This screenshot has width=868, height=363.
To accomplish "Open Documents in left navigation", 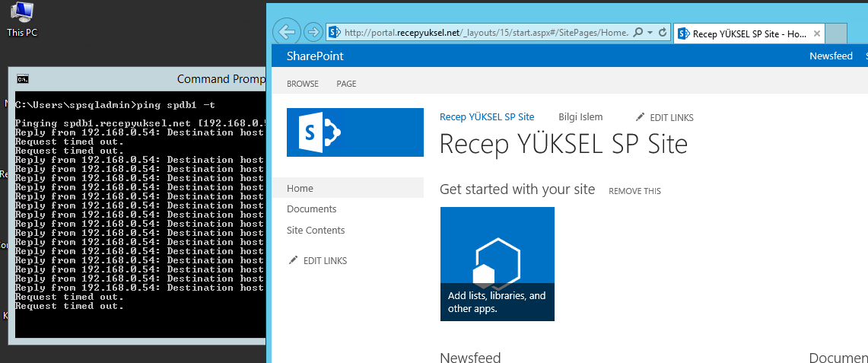I will pos(312,209).
